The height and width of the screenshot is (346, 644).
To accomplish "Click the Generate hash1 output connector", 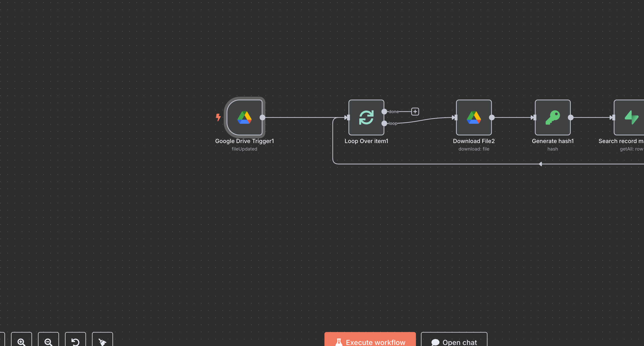I will 570,117.
